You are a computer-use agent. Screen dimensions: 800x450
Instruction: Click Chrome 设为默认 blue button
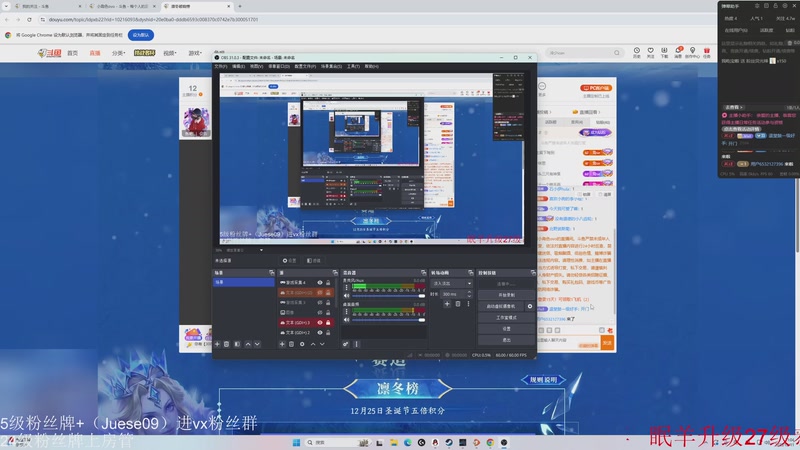[141, 35]
